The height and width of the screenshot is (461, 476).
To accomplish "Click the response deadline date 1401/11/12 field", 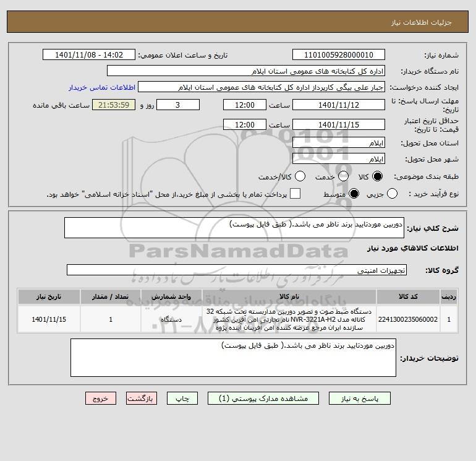I will tap(339, 105).
